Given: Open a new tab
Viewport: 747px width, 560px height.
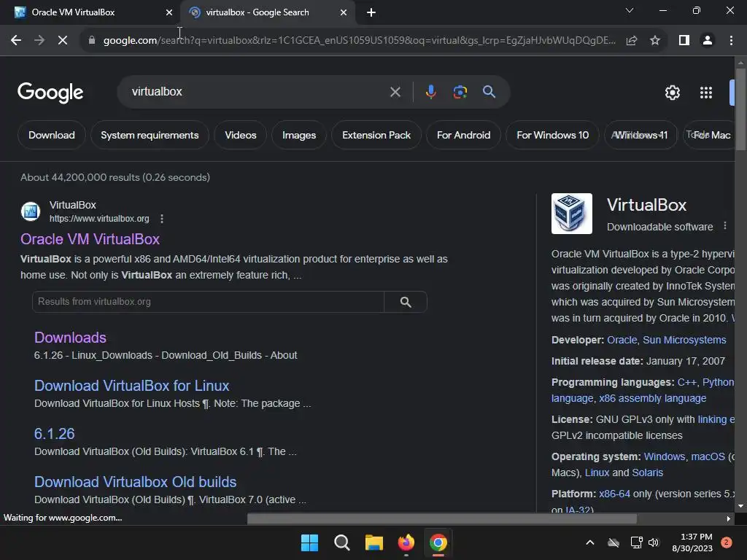Looking at the screenshot, I should pos(371,12).
